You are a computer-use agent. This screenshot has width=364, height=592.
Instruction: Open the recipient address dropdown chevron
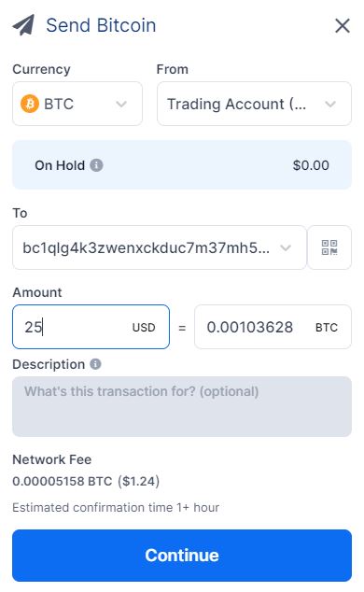[x=286, y=248]
